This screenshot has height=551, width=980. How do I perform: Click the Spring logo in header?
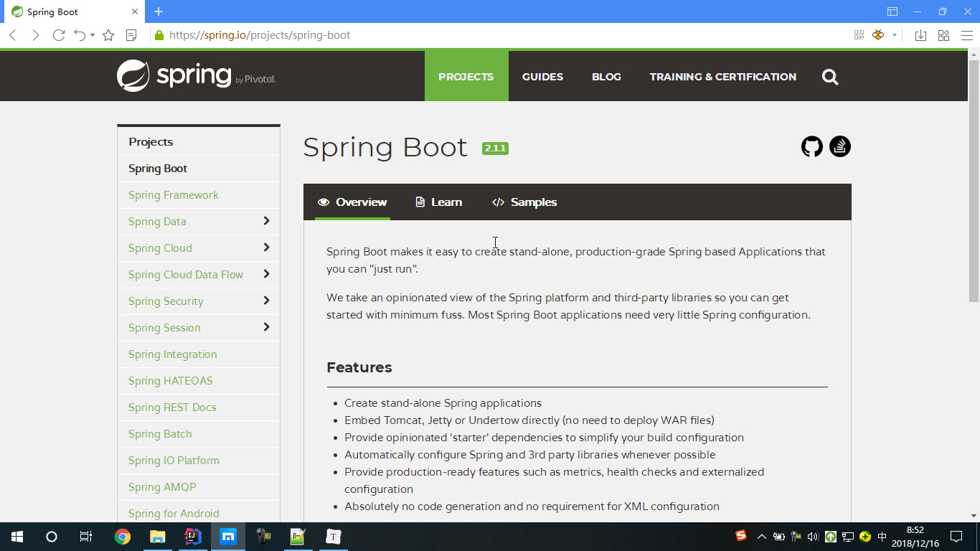(196, 75)
